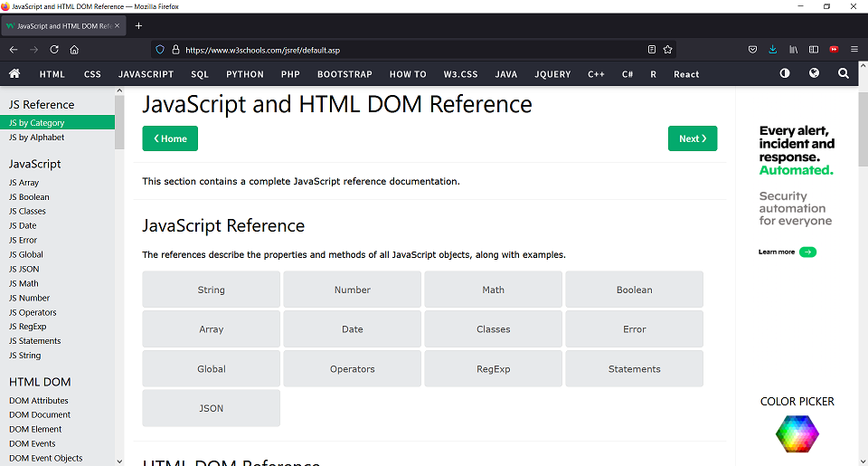This screenshot has height=466, width=868.
Task: Click the browser forward arrow
Action: (x=33, y=50)
